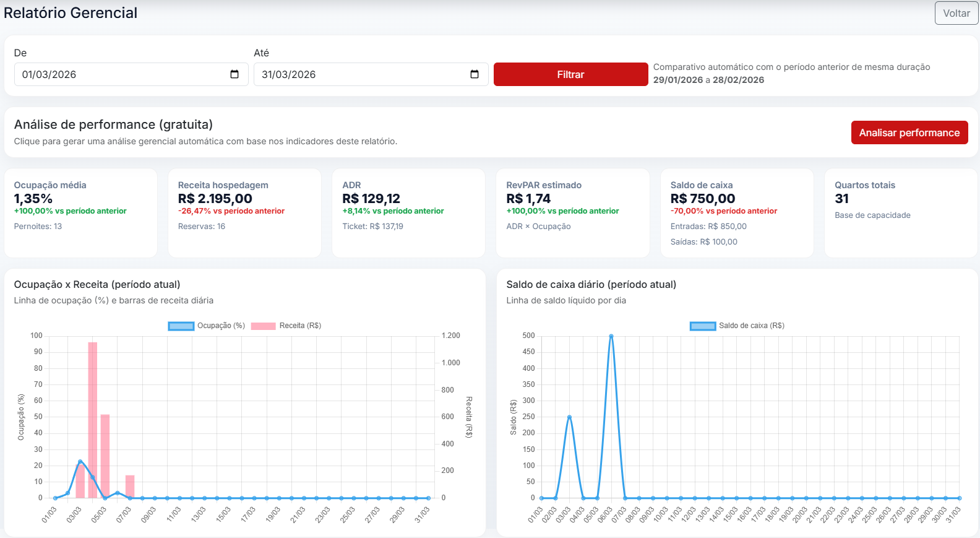This screenshot has height=538, width=980.
Task: Toggle the Receita (R$) legend swatch
Action: click(263, 326)
